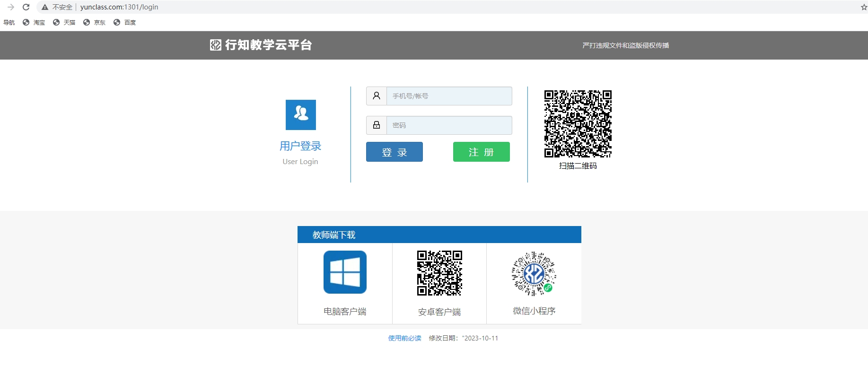Click the 电脑客户端 label
This screenshot has height=392, width=868.
click(345, 312)
